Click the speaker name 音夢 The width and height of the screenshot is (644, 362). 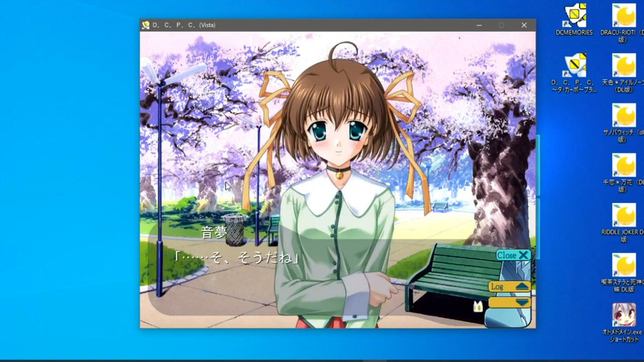pos(213,233)
